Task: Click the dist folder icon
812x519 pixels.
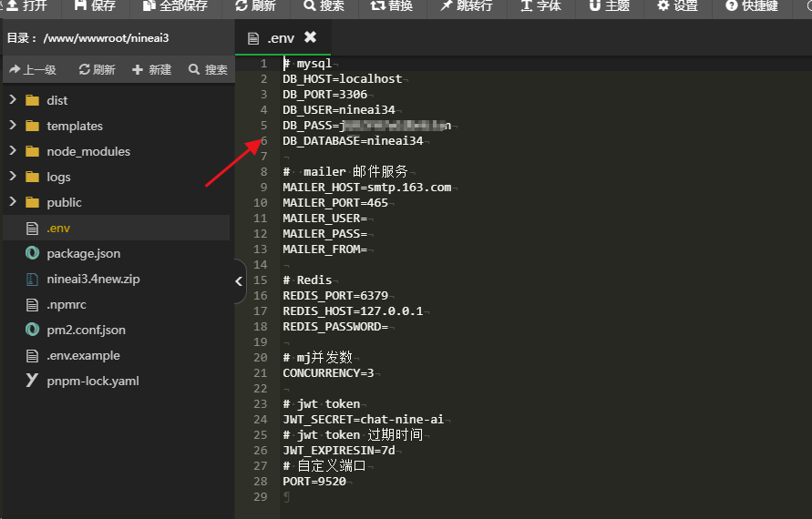Action: click(32, 100)
